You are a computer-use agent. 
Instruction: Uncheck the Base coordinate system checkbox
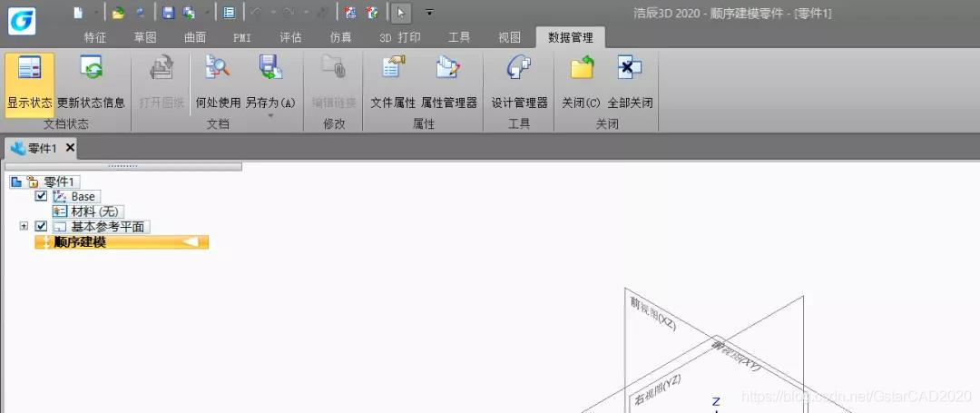[41, 196]
